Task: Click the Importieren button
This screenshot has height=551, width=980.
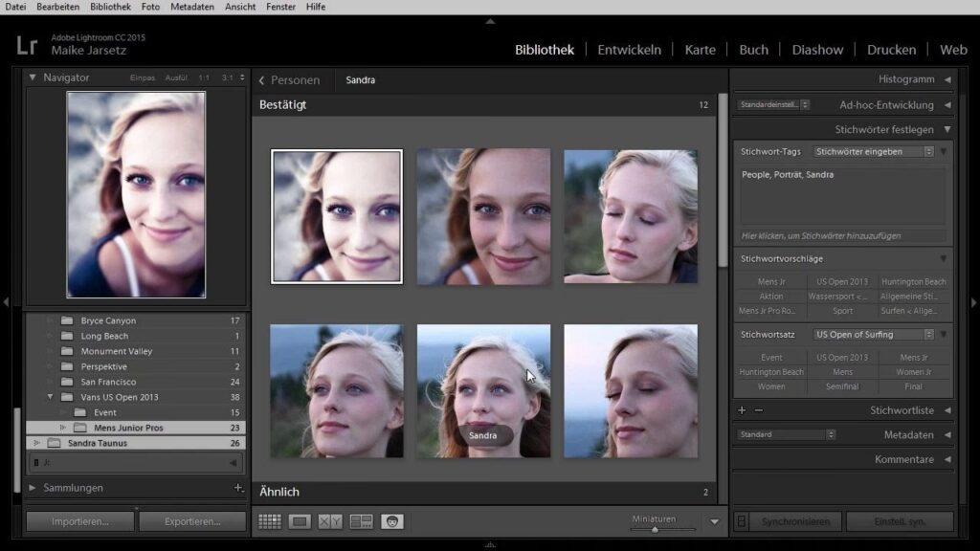Action: (x=79, y=521)
